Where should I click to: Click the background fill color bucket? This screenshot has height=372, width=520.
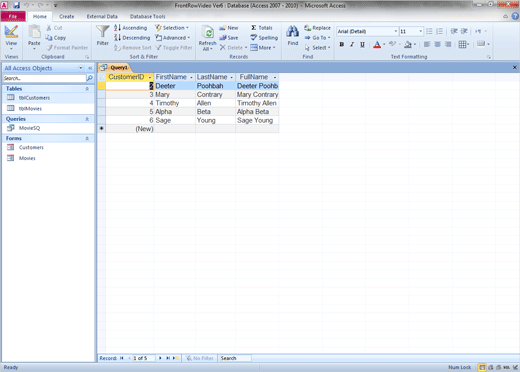coord(408,44)
